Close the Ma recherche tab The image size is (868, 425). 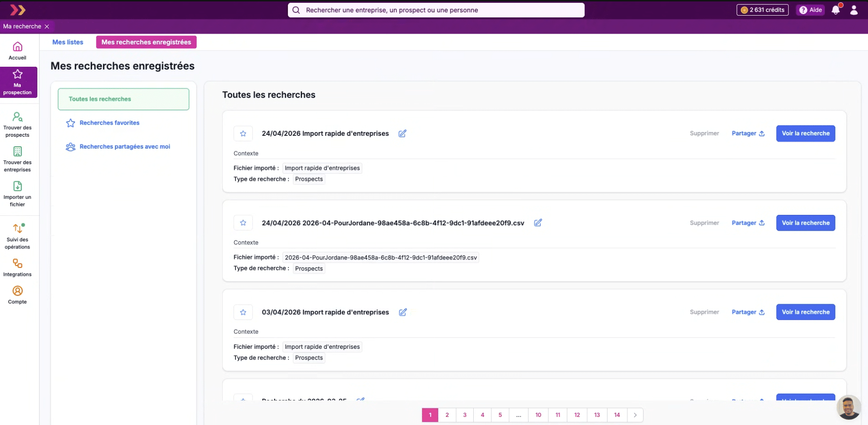pos(47,27)
